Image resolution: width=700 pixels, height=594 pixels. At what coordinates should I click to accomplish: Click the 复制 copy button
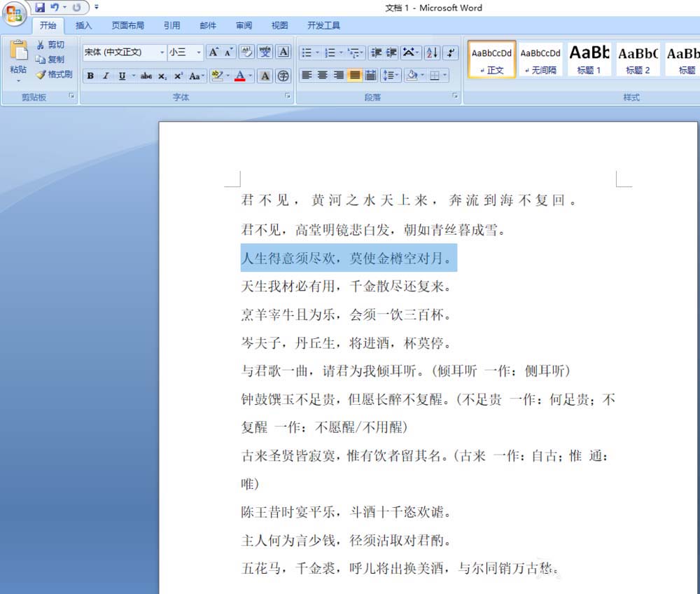tap(50, 60)
